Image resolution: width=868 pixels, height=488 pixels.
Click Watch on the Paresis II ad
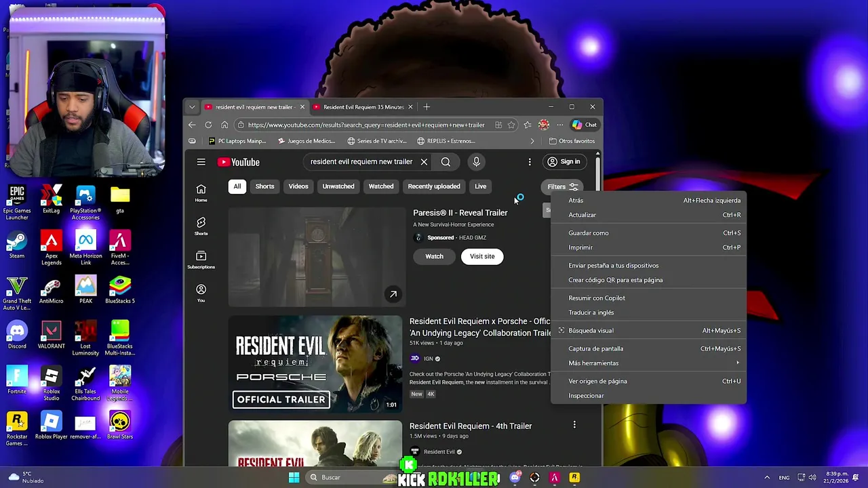pos(434,256)
